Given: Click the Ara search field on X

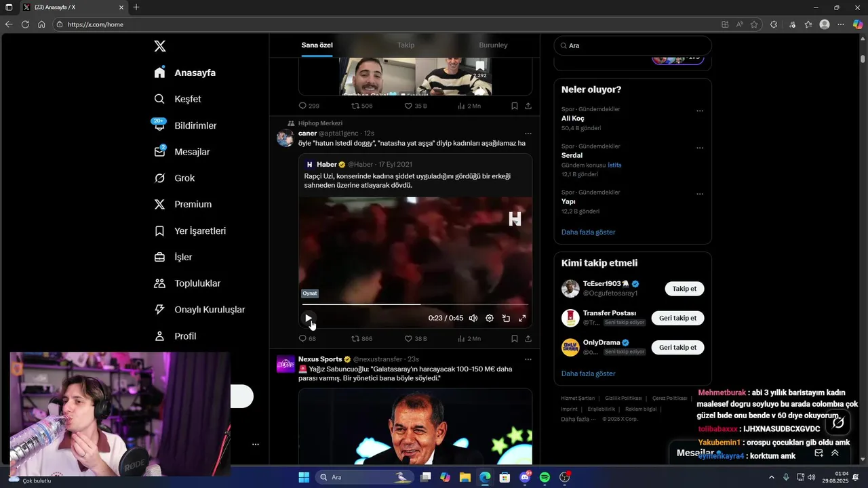Looking at the screenshot, I should [x=633, y=45].
